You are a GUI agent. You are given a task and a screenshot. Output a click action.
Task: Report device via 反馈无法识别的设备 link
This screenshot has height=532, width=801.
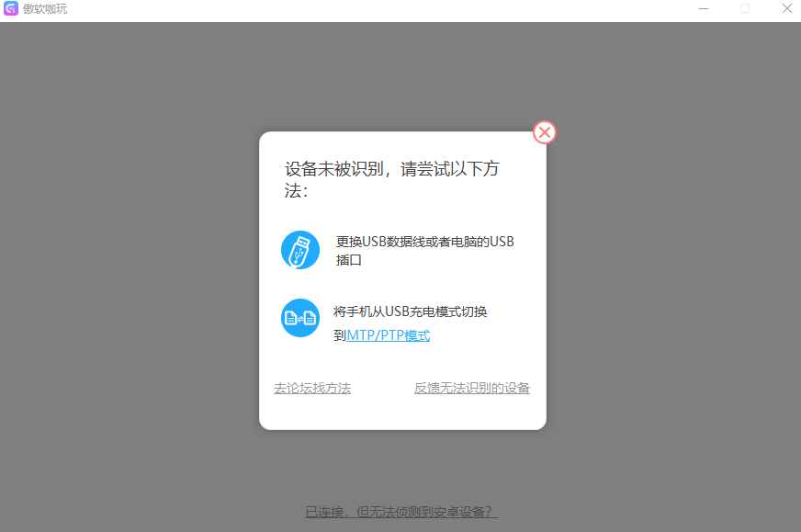pos(472,388)
